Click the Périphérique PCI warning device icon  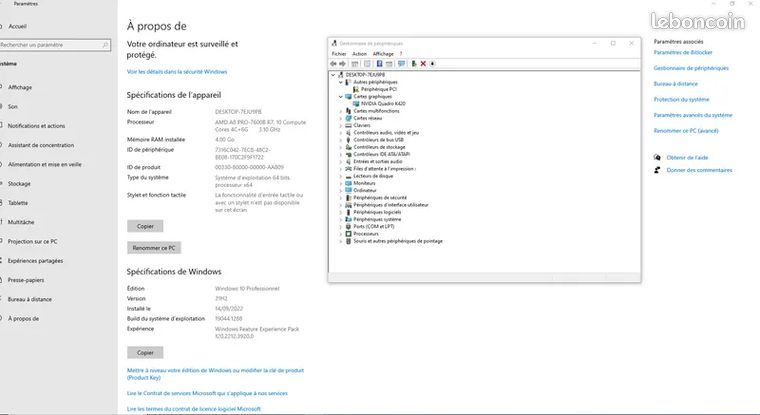coord(356,89)
